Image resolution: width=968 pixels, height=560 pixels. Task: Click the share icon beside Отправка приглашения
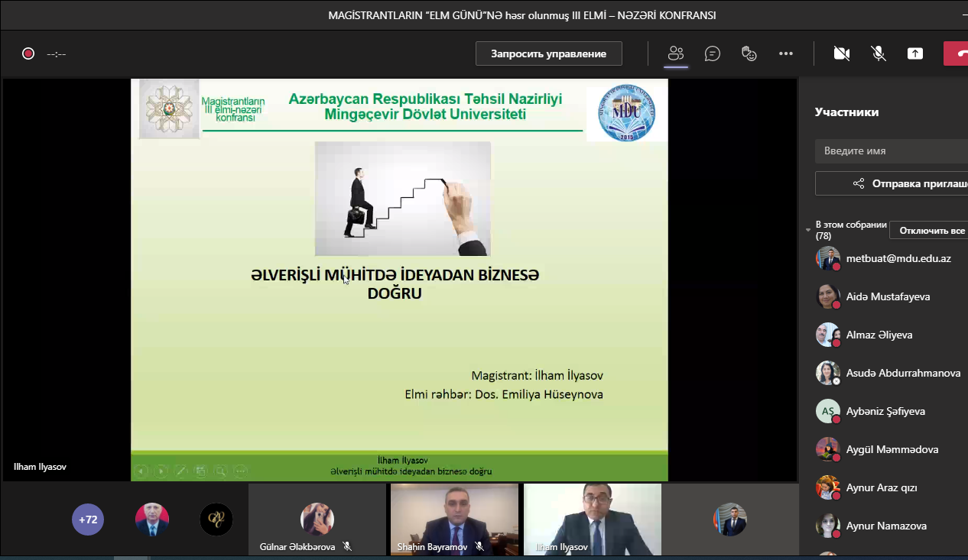click(x=859, y=183)
